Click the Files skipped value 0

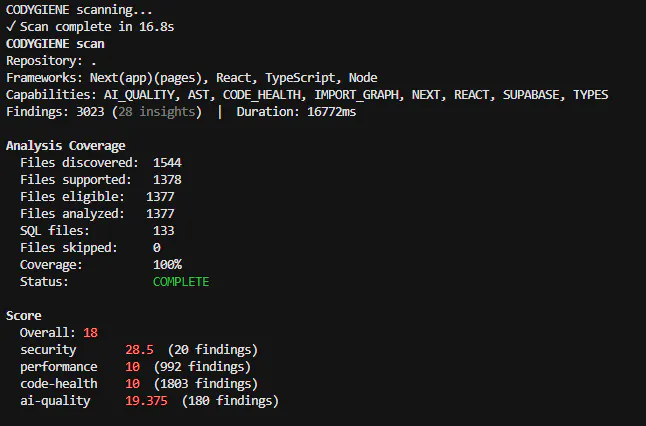[157, 248]
